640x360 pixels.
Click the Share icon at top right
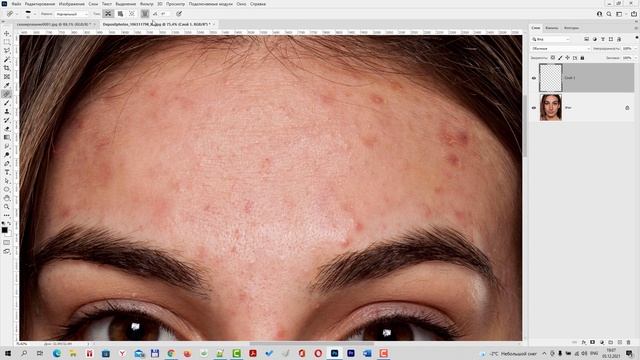point(633,14)
